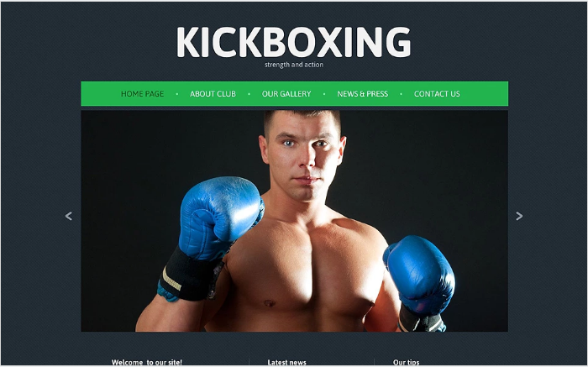
Task: Click dot separator after OUR GALLERY
Action: pyautogui.click(x=324, y=94)
